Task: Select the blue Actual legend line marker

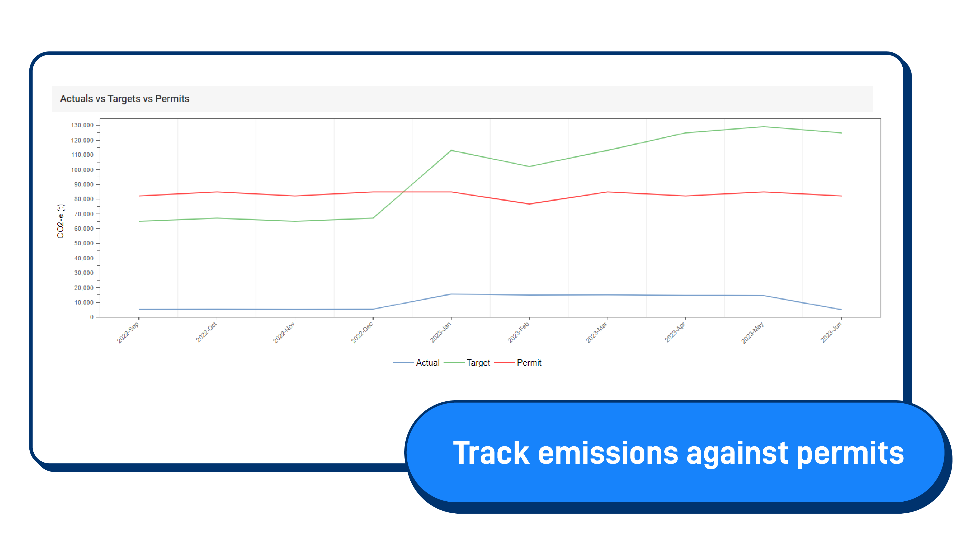Action: tap(403, 363)
